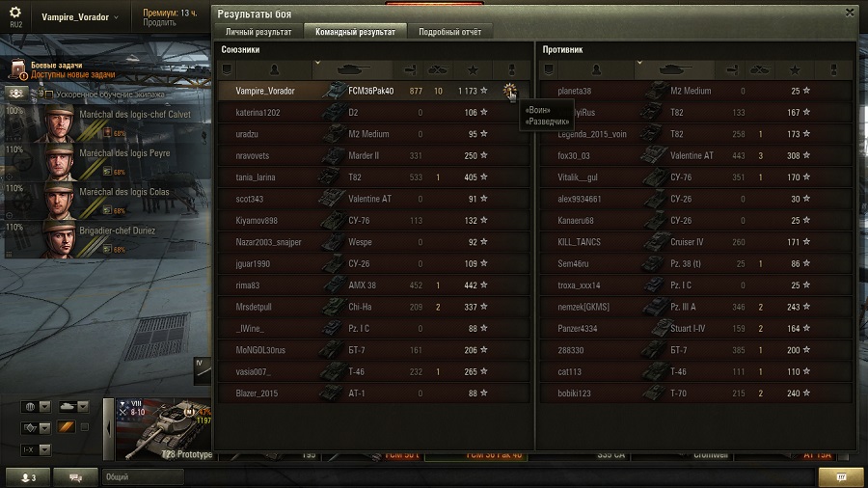
Task: Open the chat channels button
Action: click(76, 477)
